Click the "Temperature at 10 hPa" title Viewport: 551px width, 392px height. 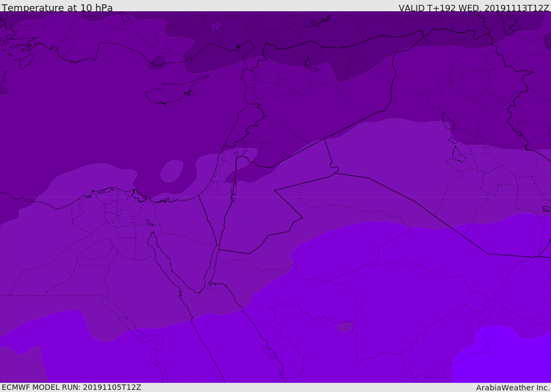(57, 8)
